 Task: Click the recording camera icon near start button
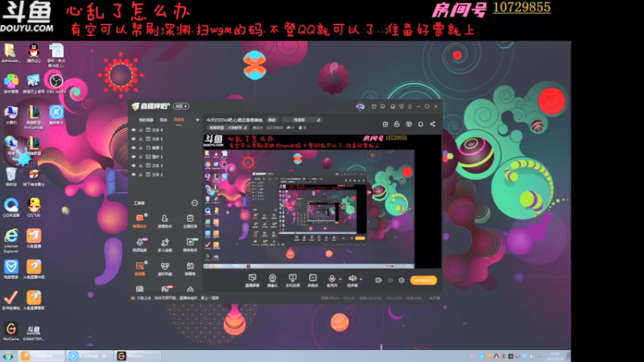click(x=378, y=280)
